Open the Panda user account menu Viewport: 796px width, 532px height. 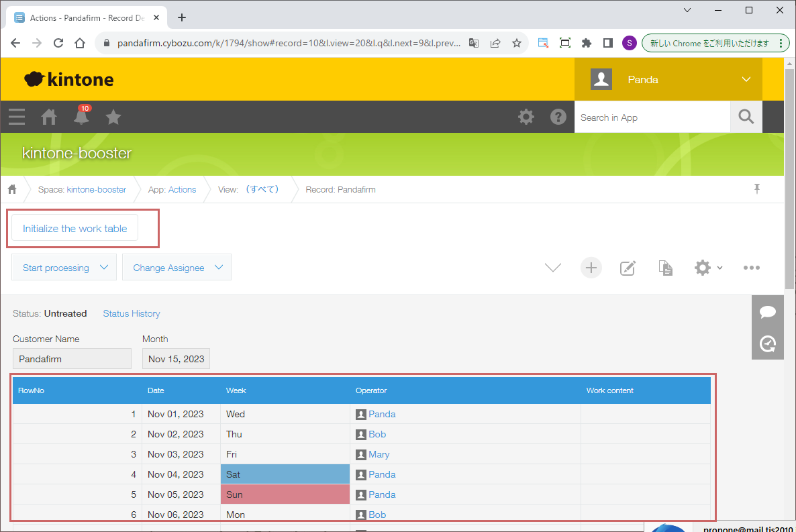[668, 79]
